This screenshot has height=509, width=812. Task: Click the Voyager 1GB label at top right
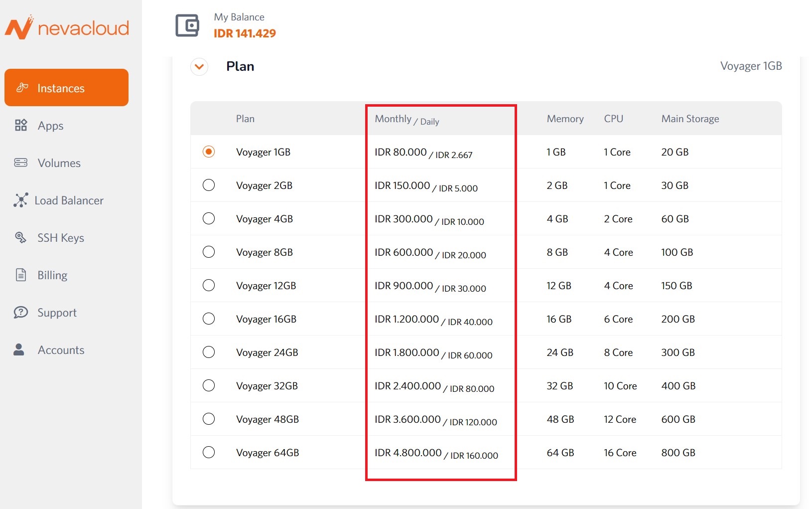(x=751, y=66)
